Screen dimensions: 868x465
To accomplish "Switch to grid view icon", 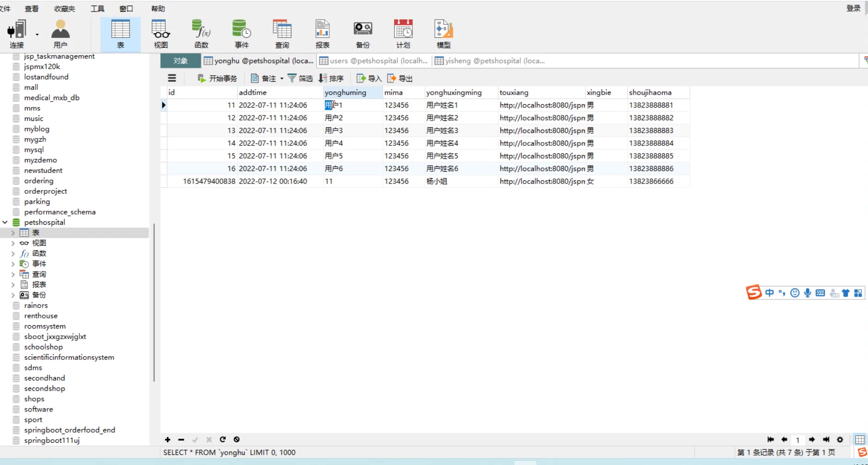I will [860, 440].
